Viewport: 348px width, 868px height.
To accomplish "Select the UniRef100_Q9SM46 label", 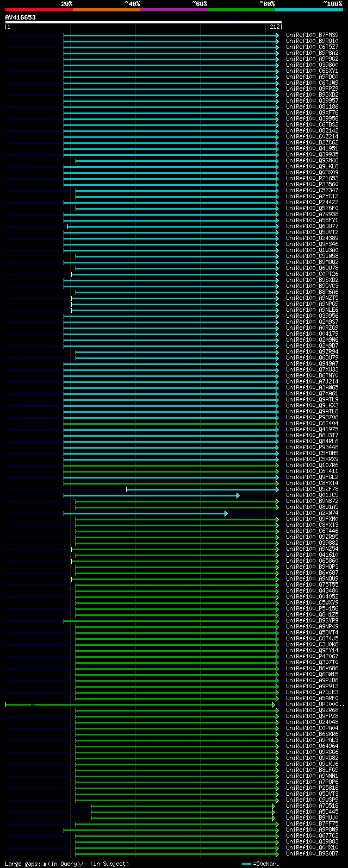I will tap(312, 160).
